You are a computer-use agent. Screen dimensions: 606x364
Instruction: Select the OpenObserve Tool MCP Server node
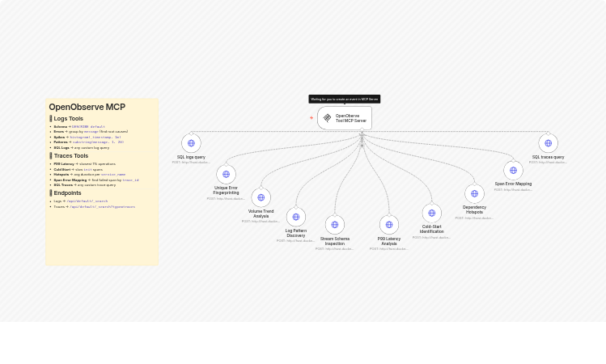tap(345, 118)
